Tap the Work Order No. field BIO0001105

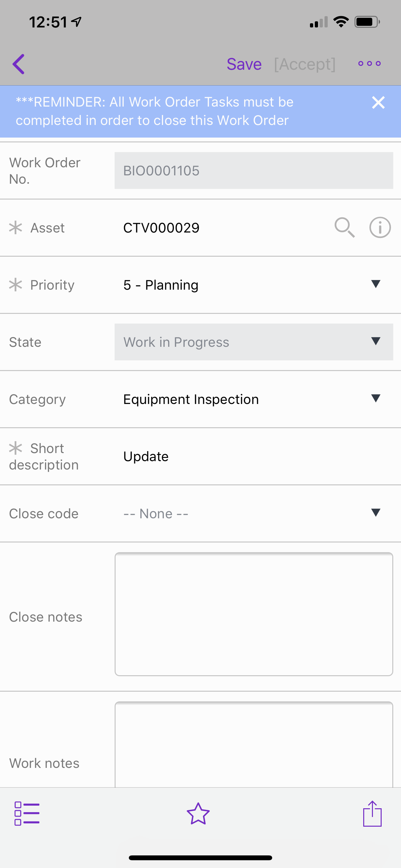coord(253,170)
